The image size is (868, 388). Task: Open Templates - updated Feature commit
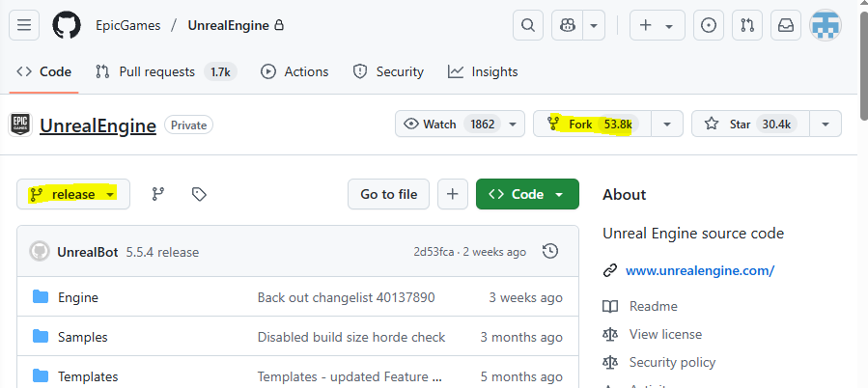(x=350, y=377)
